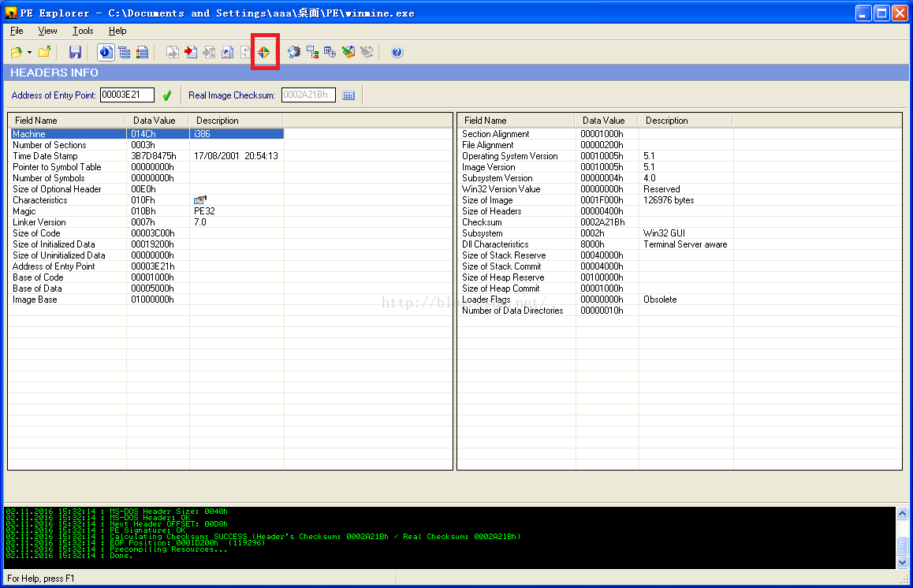Open the Dependency Scanner tree icon

click(313, 52)
